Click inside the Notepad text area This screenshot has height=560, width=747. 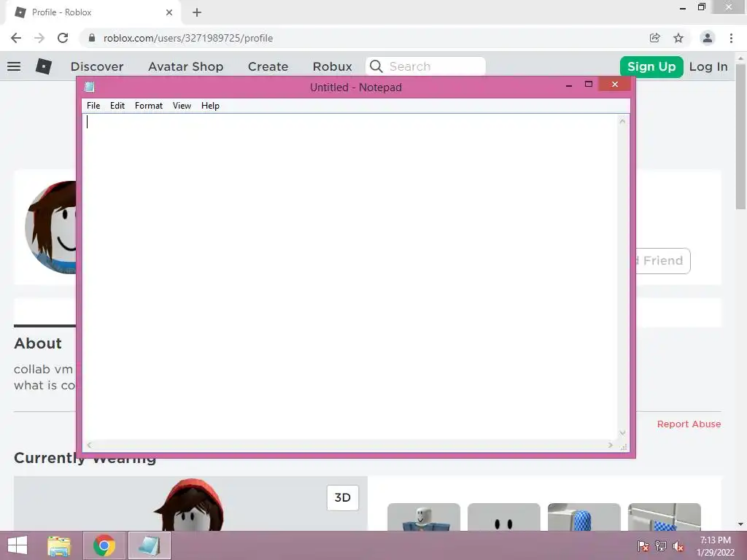click(350, 277)
